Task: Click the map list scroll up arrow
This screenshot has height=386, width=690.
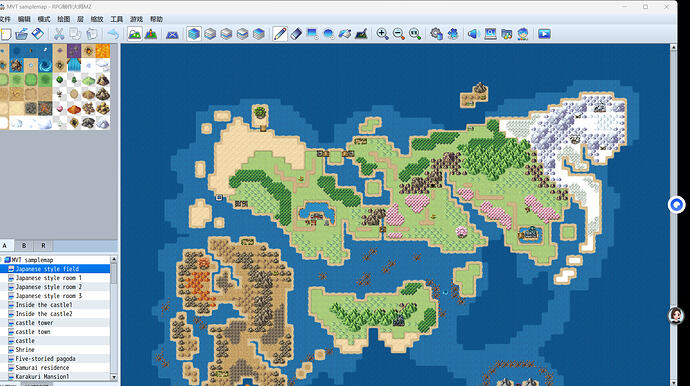Action: [x=114, y=259]
